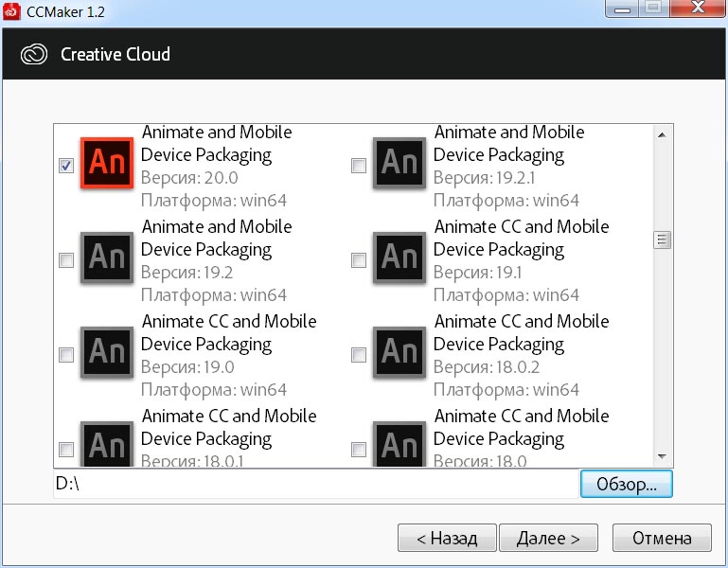Screen dimensions: 728x568
Task: Click Платформа: win64 under version 20.0
Action: coord(214,201)
